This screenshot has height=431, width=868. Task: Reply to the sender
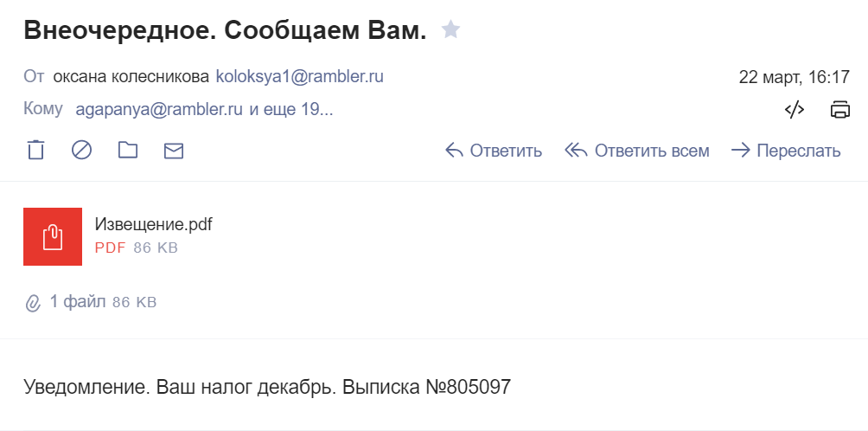tap(494, 151)
